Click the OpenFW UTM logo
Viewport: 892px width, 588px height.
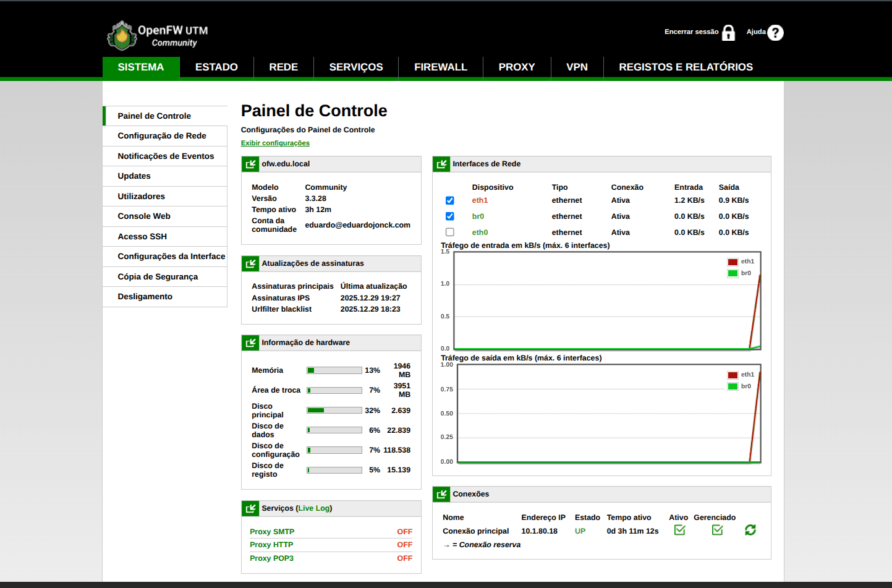pos(158,35)
